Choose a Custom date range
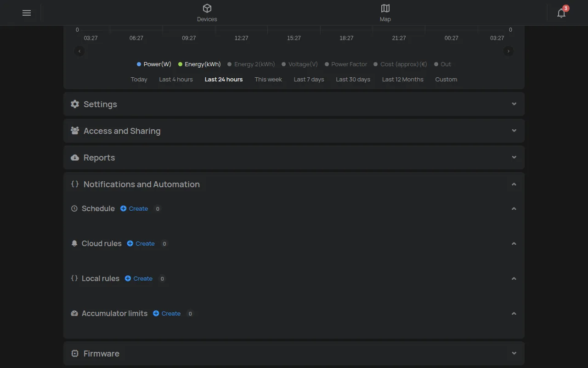The width and height of the screenshot is (588, 368). coord(446,80)
